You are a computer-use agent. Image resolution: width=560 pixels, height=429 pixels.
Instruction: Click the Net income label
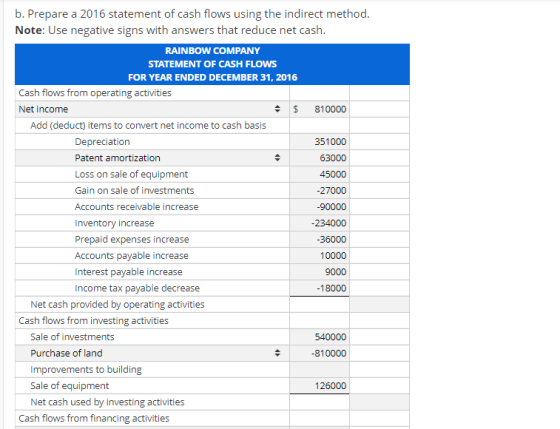(x=43, y=109)
